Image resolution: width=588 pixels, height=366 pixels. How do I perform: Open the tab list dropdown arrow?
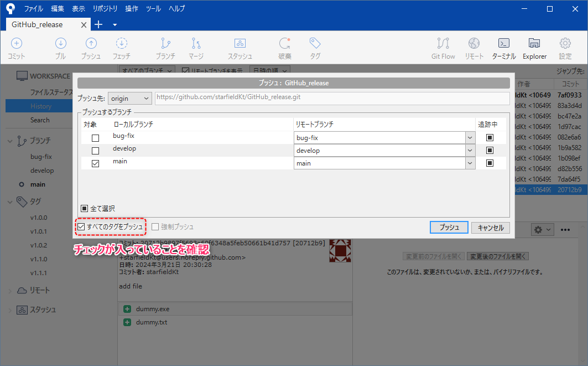[x=115, y=25]
